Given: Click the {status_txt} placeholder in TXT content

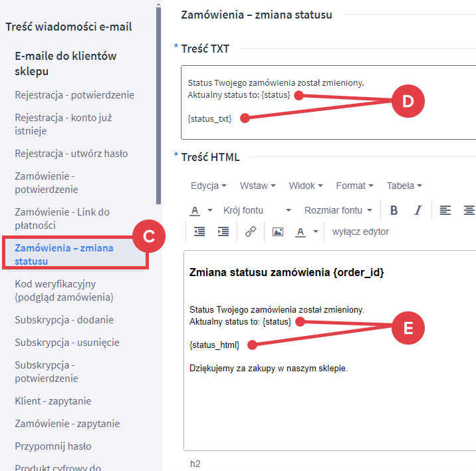Looking at the screenshot, I should 210,119.
